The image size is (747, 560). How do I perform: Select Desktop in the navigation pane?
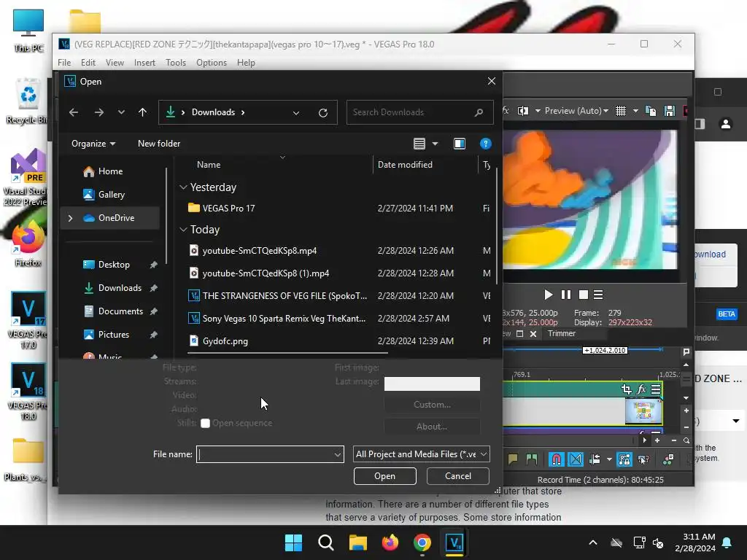[113, 265]
